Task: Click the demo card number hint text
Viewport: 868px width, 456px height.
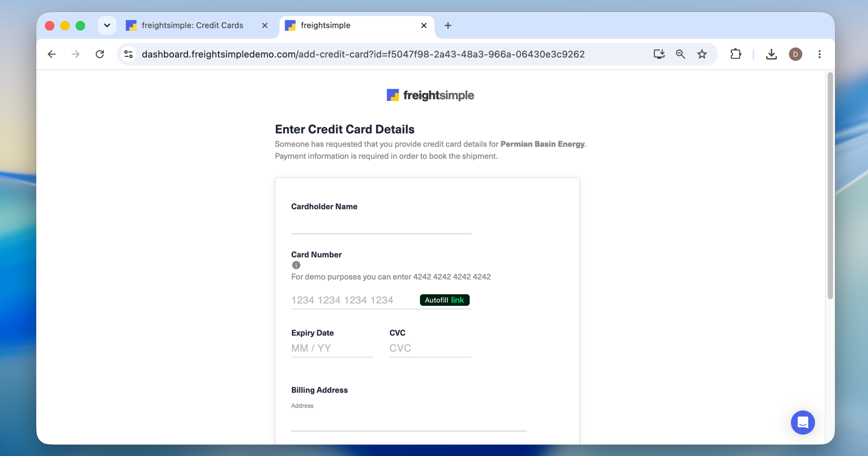Action: pos(391,277)
